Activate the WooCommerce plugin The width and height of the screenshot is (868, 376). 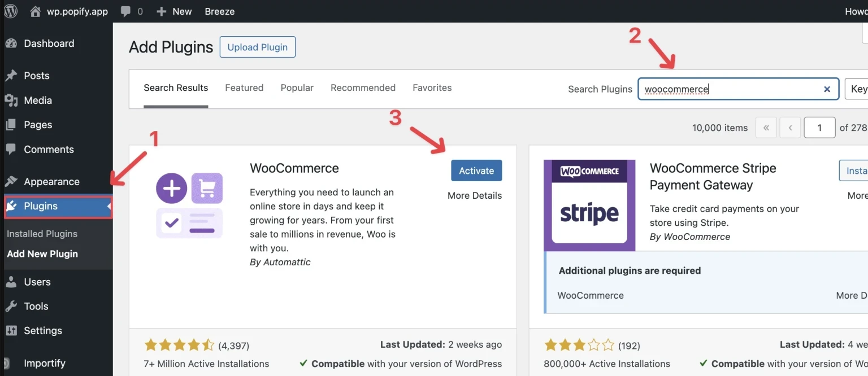(476, 170)
